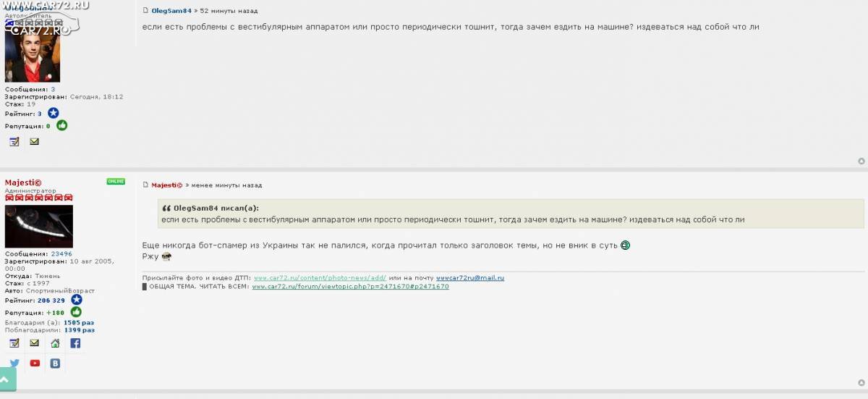Click the 'Стаж: с 1997' profile line

coord(26,284)
